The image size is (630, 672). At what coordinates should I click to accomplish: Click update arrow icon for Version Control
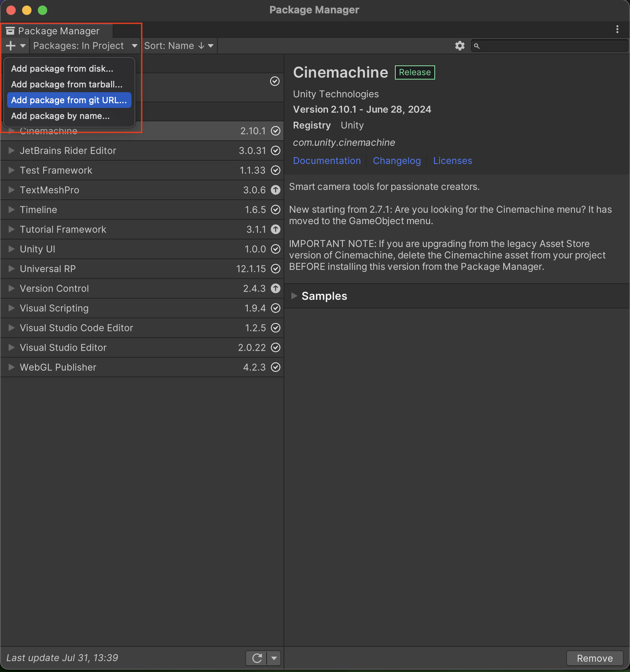(x=276, y=288)
